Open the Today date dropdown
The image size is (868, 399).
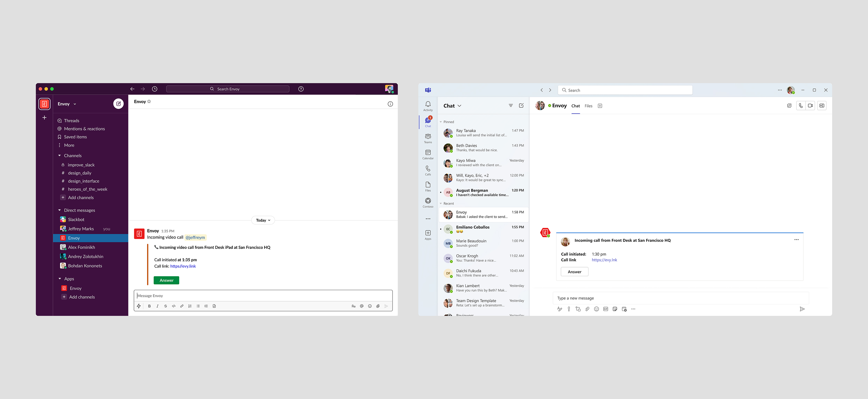point(263,220)
